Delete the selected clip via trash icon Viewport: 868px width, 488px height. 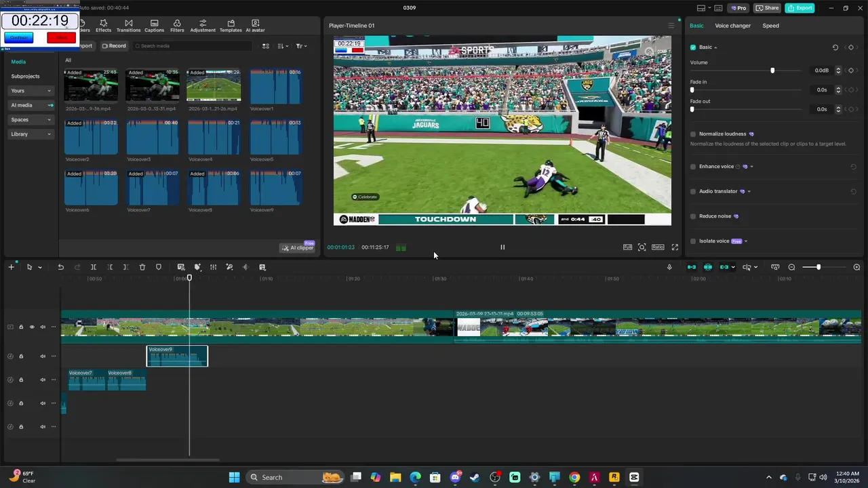pyautogui.click(x=142, y=267)
